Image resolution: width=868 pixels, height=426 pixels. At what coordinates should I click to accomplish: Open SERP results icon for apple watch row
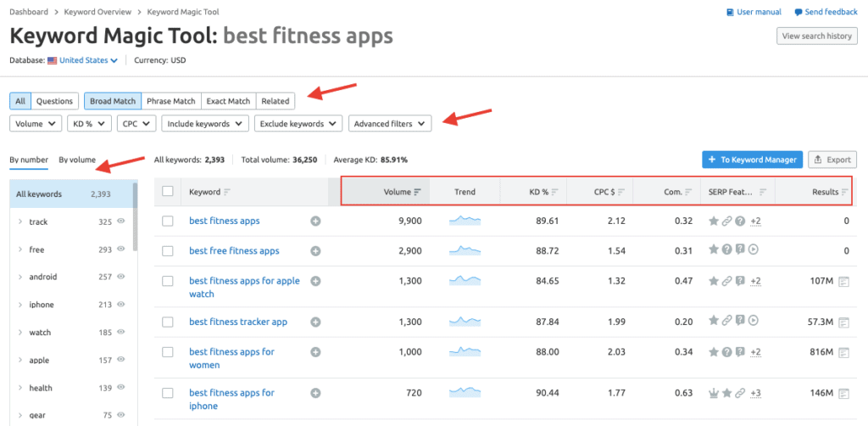coord(843,281)
